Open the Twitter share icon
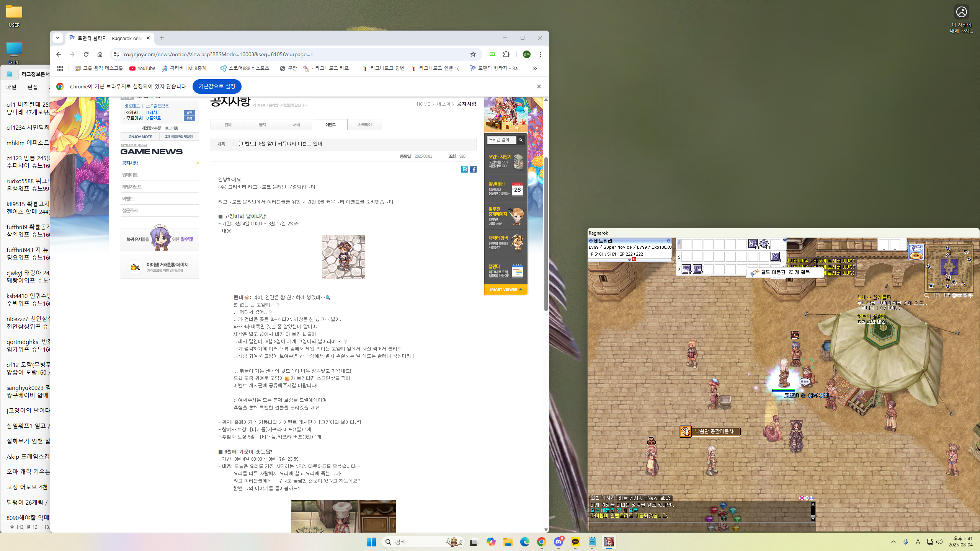 465,169
